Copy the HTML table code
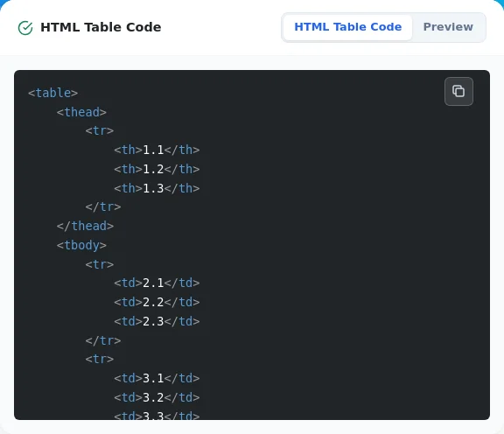This screenshot has height=434, width=504. pyautogui.click(x=458, y=91)
